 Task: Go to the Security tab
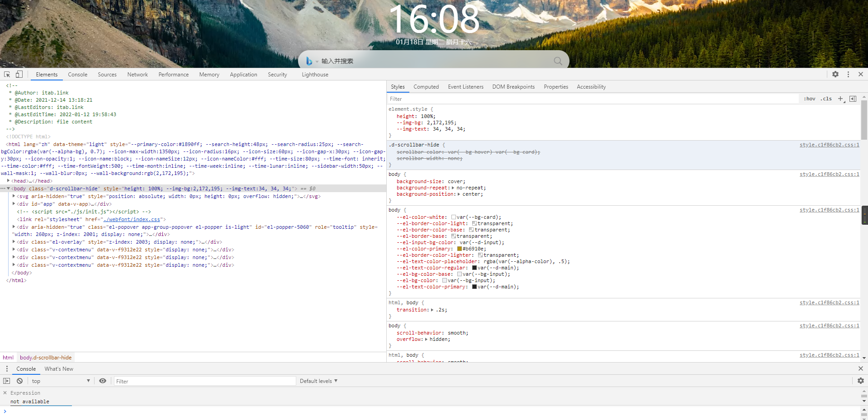[277, 75]
